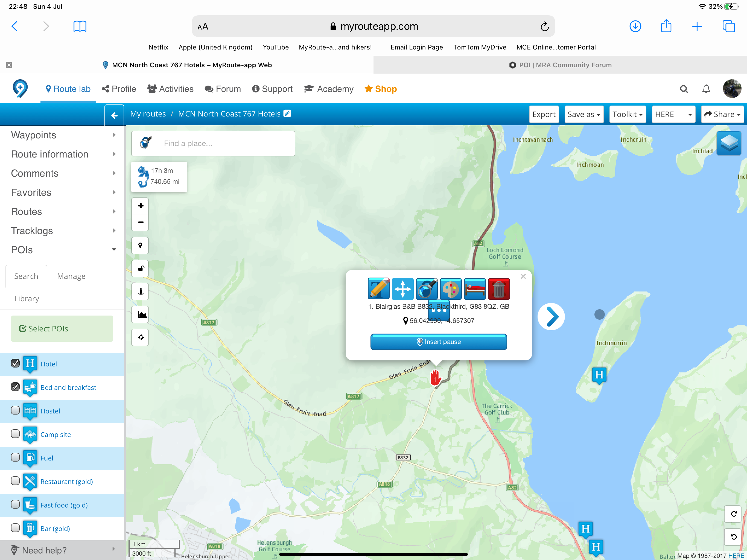Collapse the POIs panel
Image resolution: width=747 pixels, height=560 pixels.
click(62, 250)
